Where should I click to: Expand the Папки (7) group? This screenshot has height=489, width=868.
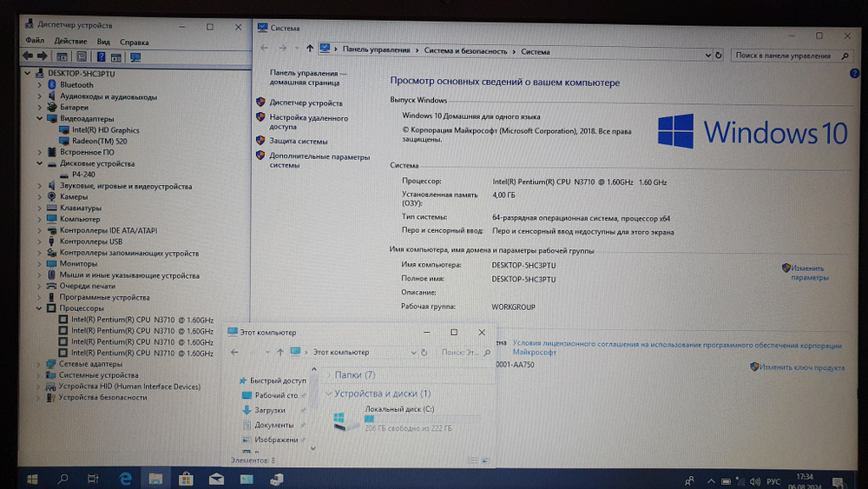(x=328, y=375)
